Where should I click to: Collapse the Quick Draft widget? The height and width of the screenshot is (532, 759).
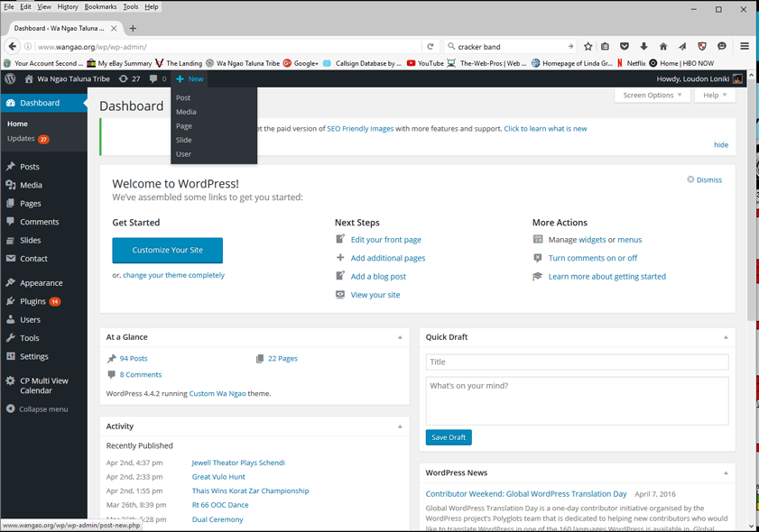(x=726, y=337)
